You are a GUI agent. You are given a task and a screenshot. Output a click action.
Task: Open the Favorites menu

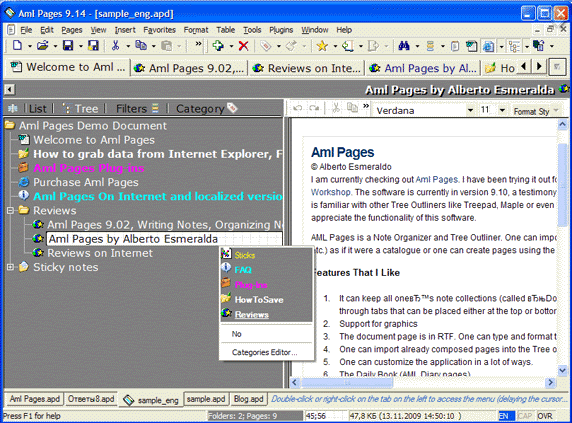click(x=159, y=30)
